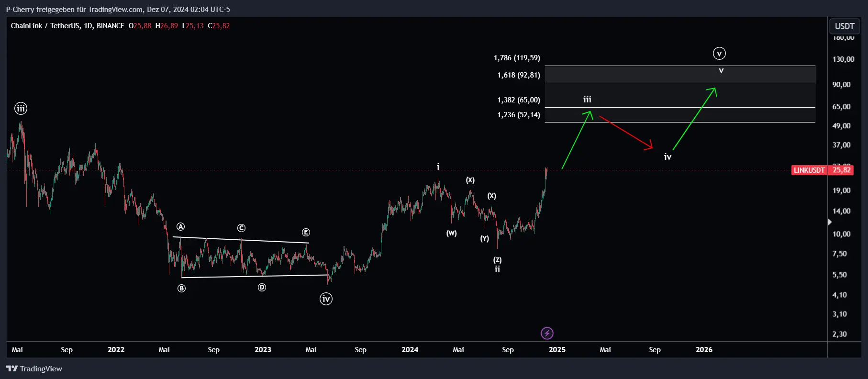Select the small v label inside Fibonacci zone
The height and width of the screenshot is (379, 868).
[721, 71]
